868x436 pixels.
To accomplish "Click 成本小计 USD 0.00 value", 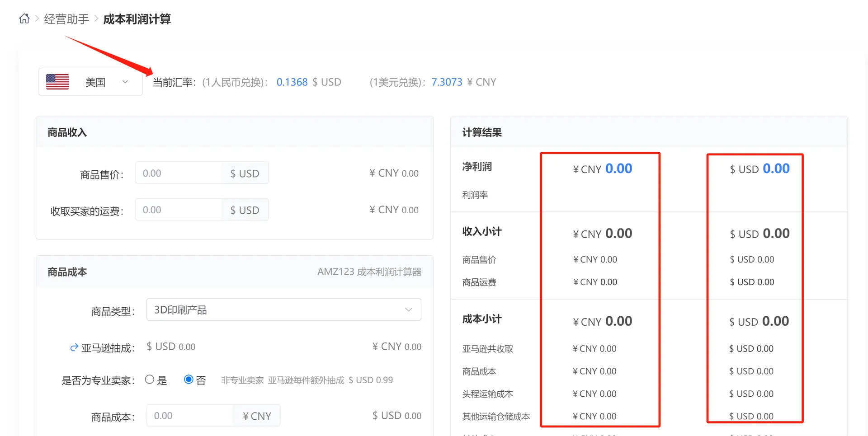I will (x=759, y=321).
